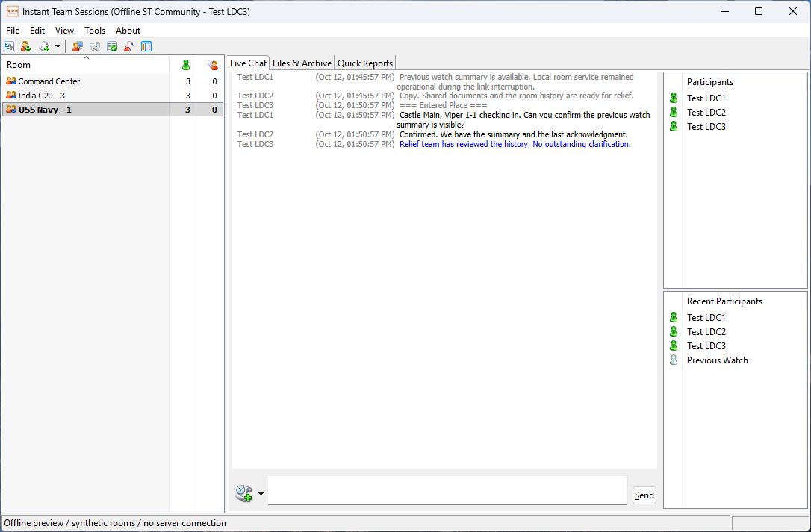Select Test LDC1 in Recent Participants
Image resolution: width=811 pixels, height=532 pixels.
(706, 317)
